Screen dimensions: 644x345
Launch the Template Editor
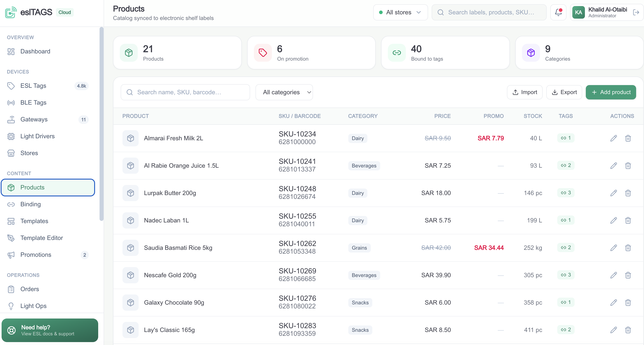(48, 238)
